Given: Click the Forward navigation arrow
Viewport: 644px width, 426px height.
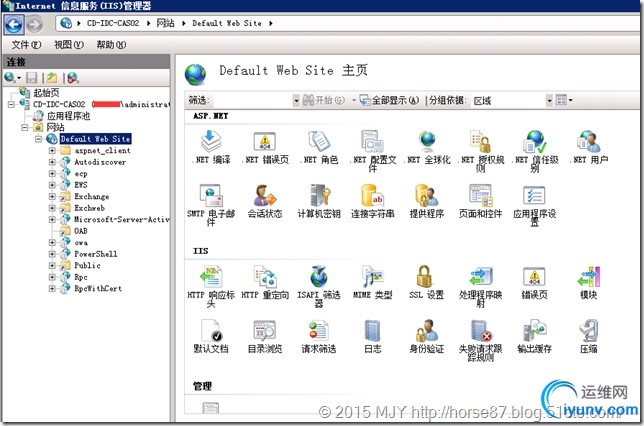Looking at the screenshot, I should [x=34, y=25].
